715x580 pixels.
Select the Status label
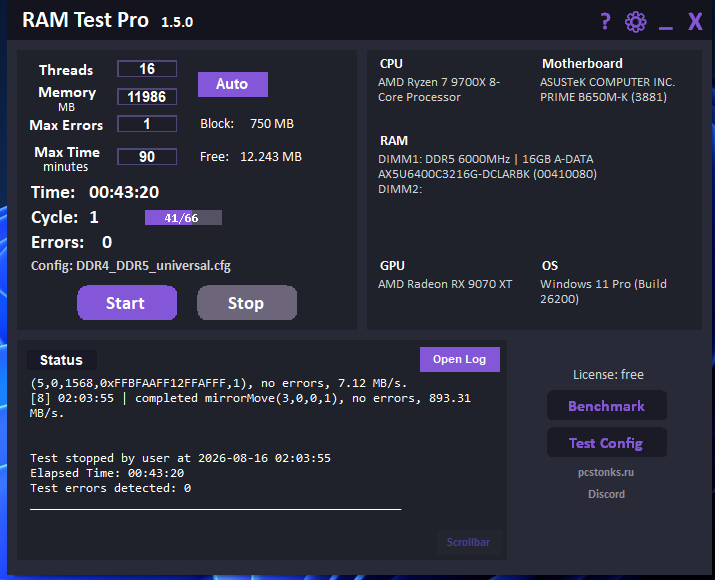62,360
